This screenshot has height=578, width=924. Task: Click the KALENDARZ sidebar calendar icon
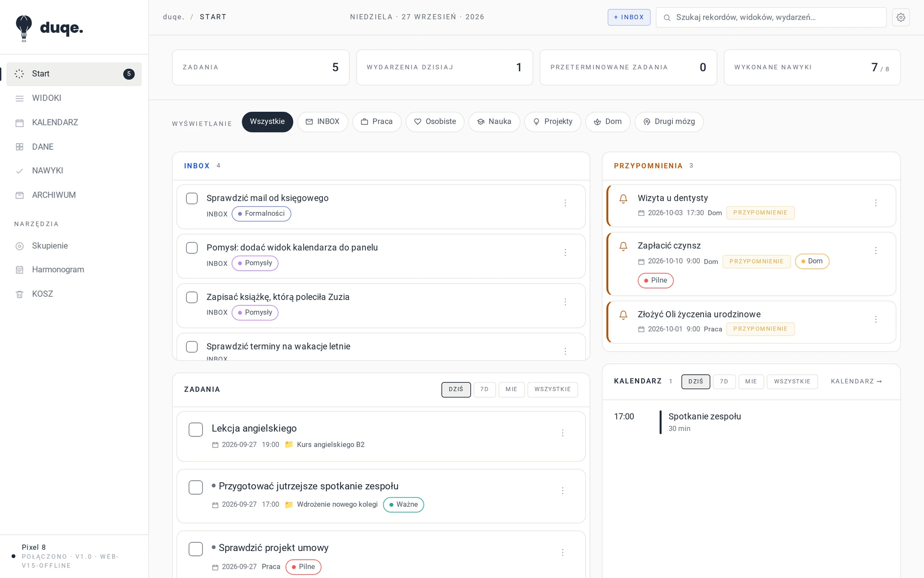pyautogui.click(x=20, y=123)
